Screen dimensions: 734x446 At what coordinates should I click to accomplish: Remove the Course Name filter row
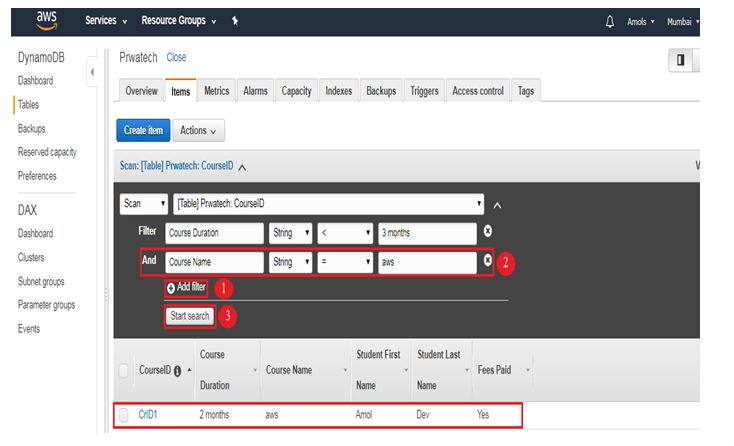pyautogui.click(x=487, y=260)
